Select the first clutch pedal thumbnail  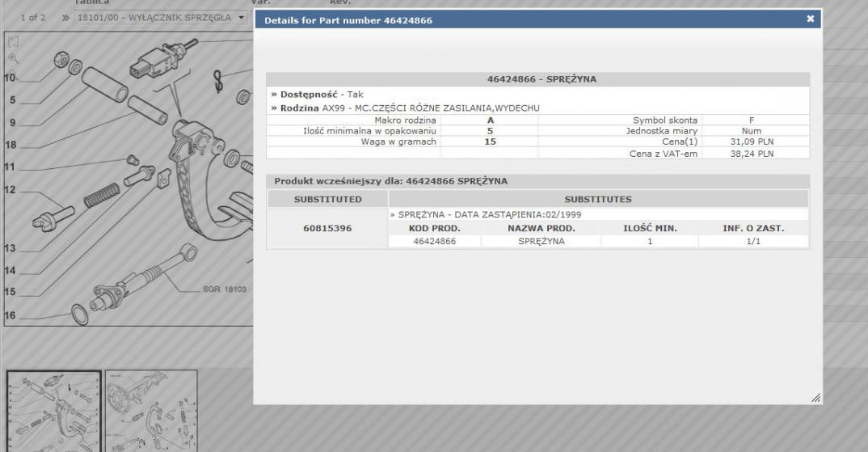pos(53,411)
